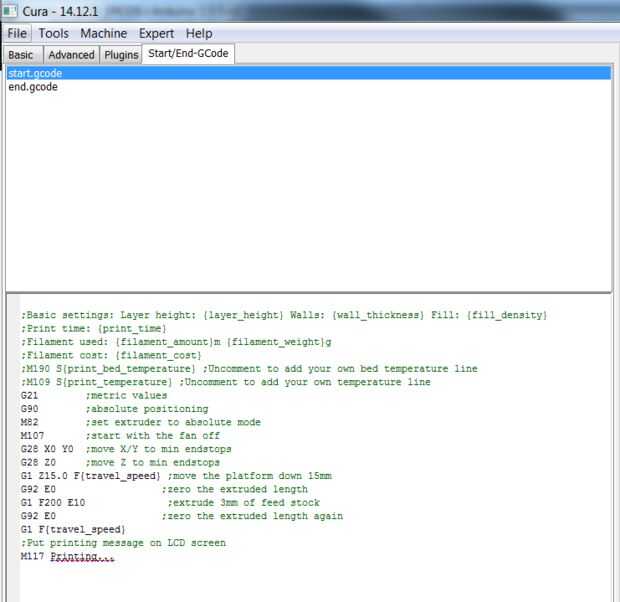620x602 pixels.
Task: Click ';Put printing message on LCD screen' comment
Action: coord(123,543)
